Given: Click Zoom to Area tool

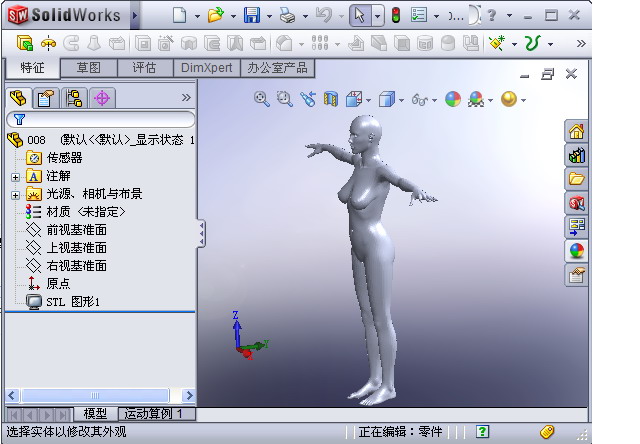Looking at the screenshot, I should (284, 99).
